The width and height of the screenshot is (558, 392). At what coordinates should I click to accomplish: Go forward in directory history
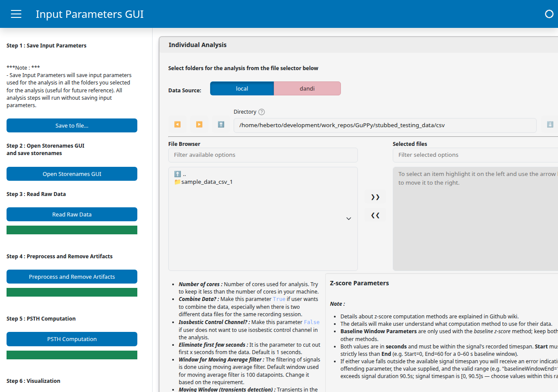point(199,125)
